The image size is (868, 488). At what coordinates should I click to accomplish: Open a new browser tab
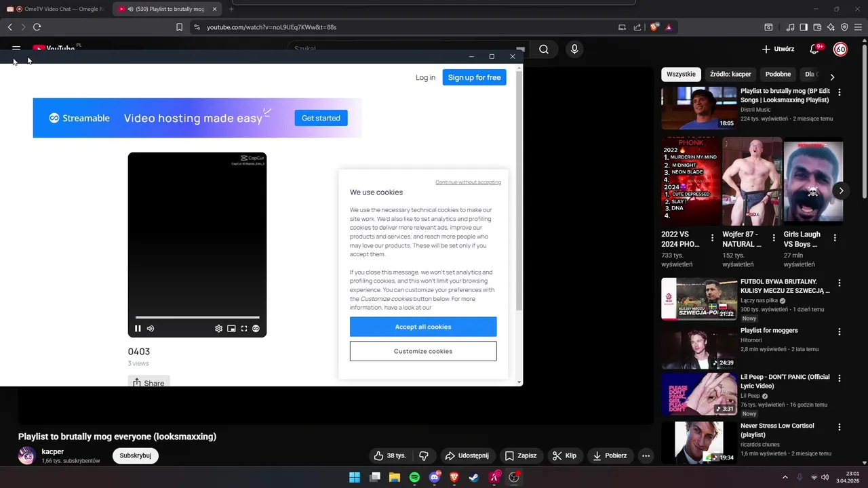pos(231,9)
